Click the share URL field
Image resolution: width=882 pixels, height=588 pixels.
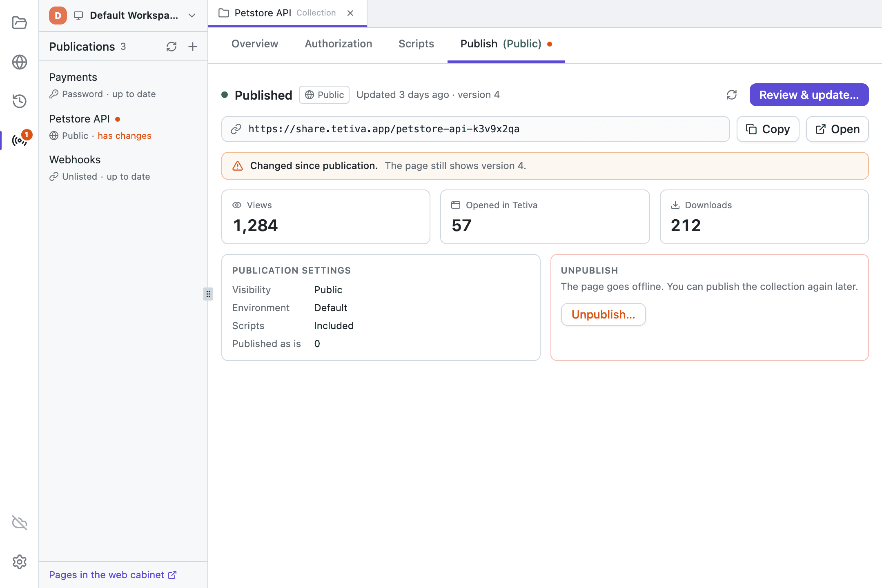[475, 129]
